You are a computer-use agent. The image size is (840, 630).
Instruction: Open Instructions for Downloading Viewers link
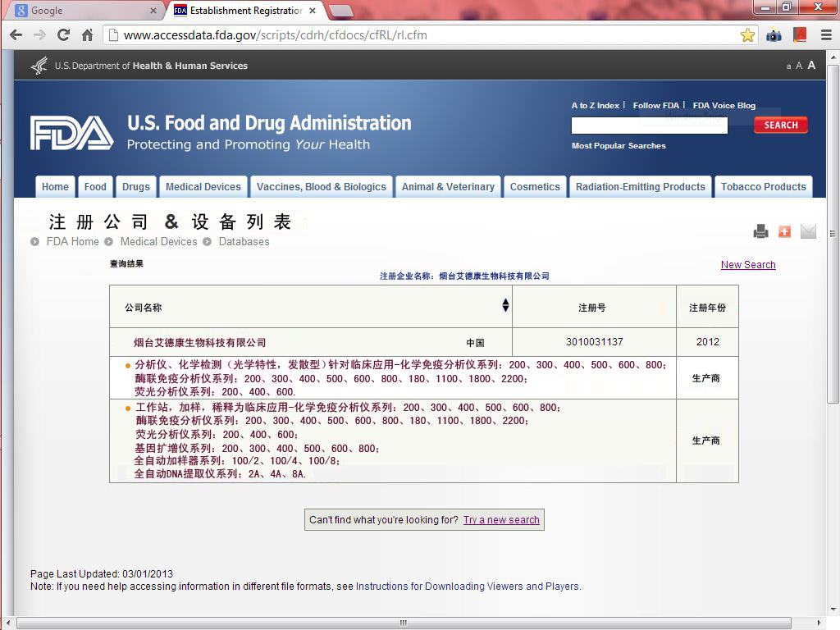point(468,587)
